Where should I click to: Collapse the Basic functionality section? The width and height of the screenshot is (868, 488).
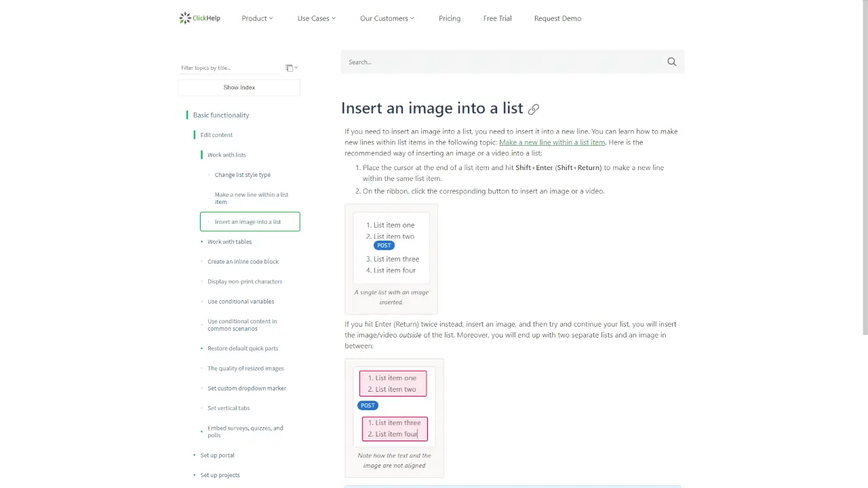point(221,115)
